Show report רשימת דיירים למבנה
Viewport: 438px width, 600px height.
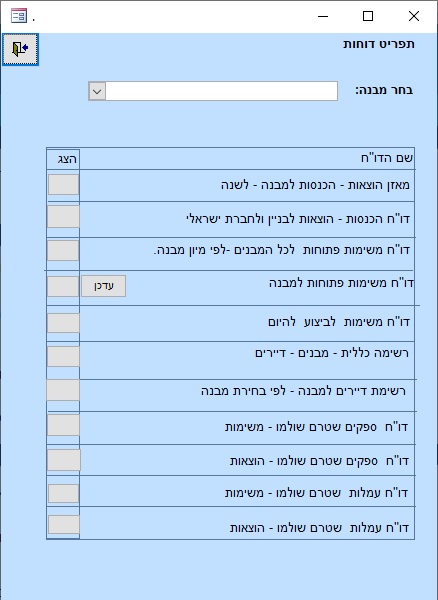63,390
